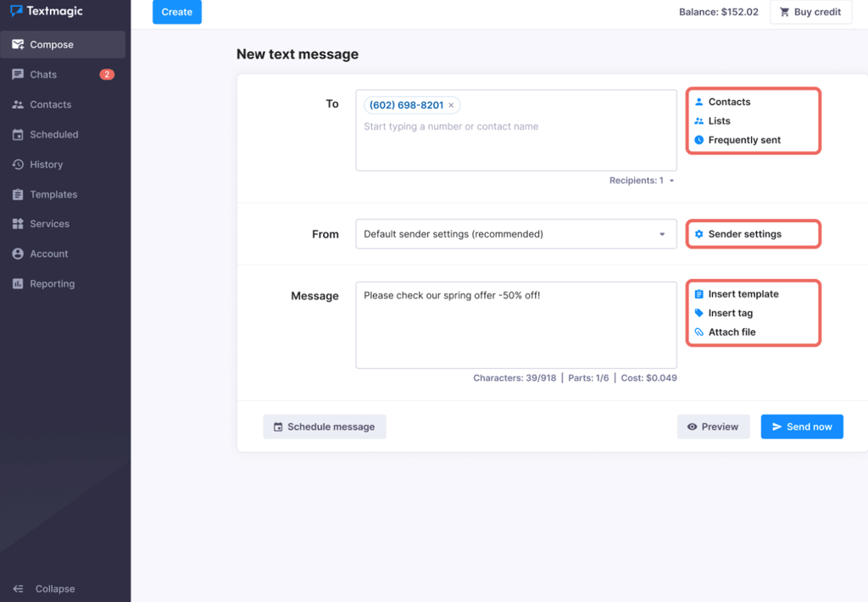Click the Characters: 39/918 counter

click(515, 378)
